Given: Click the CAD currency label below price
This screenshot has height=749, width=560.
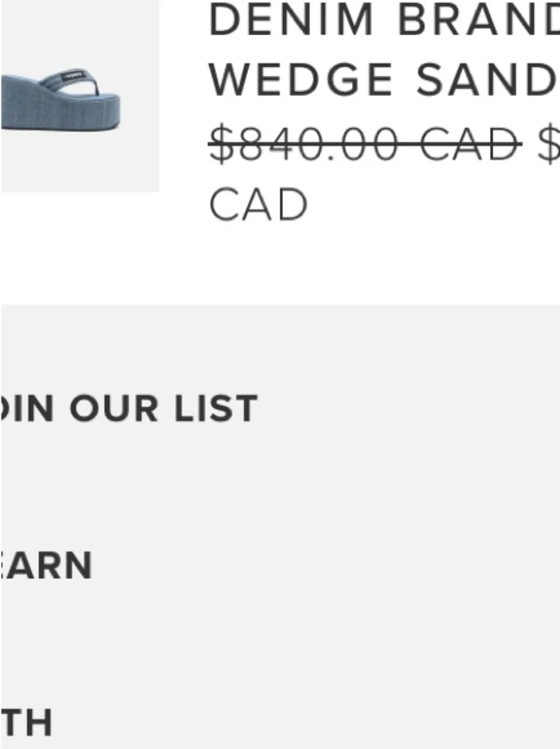Looking at the screenshot, I should tap(258, 205).
